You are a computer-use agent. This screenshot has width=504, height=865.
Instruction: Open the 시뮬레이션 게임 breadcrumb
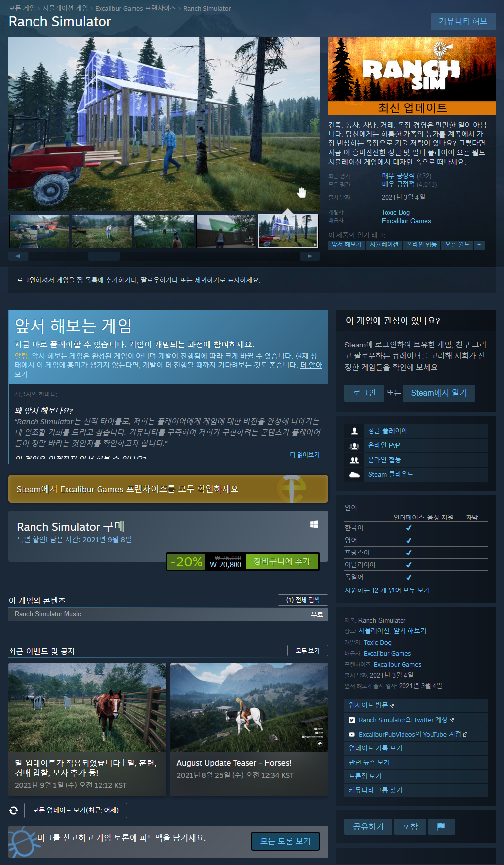pyautogui.click(x=65, y=8)
